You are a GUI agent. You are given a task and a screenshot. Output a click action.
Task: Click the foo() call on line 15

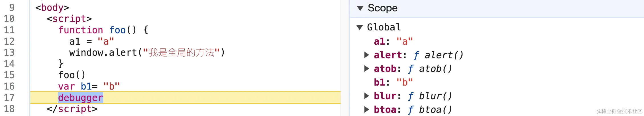(x=72, y=75)
